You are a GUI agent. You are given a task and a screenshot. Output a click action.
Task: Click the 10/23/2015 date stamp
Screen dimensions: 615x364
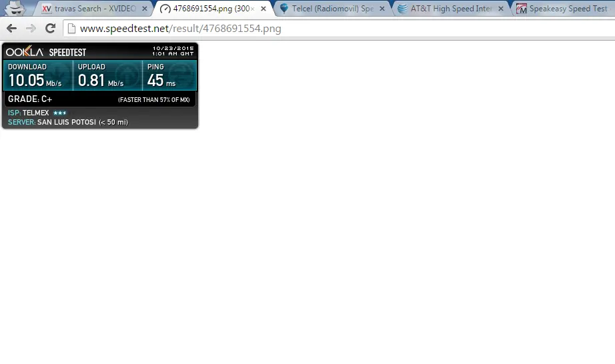(x=173, y=48)
